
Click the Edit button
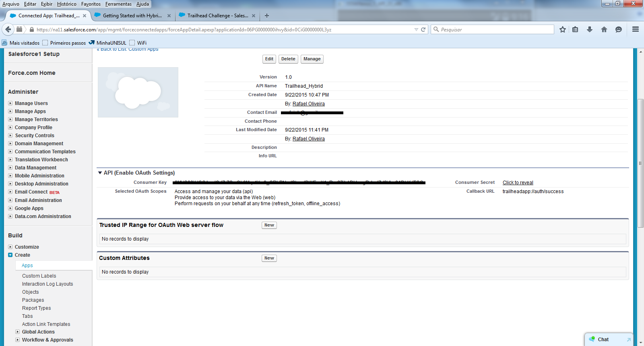pos(269,59)
